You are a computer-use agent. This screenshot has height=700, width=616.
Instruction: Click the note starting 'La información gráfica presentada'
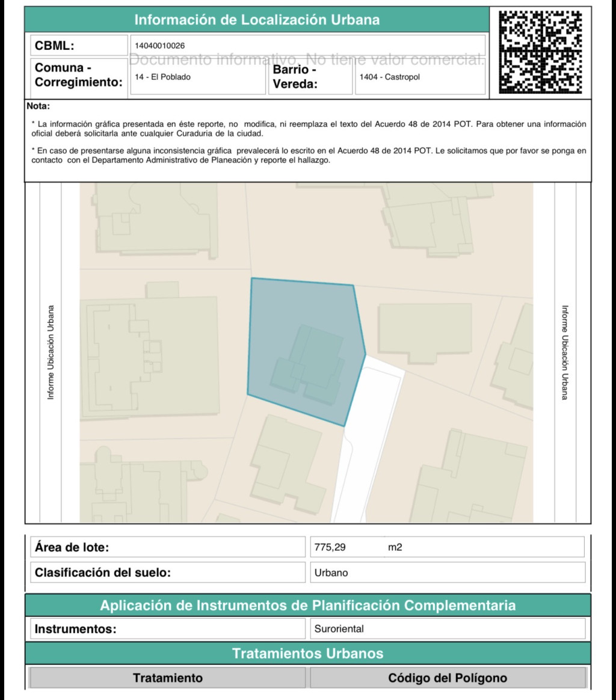point(309,129)
